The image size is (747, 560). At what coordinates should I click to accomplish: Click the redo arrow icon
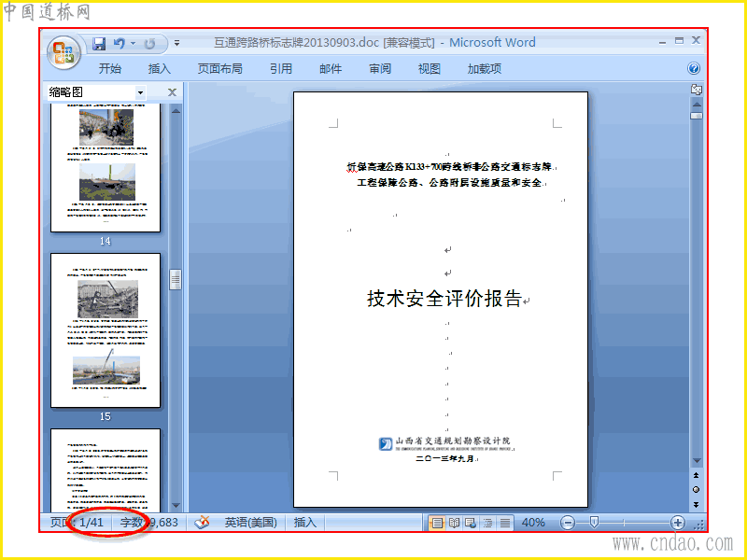point(149,44)
